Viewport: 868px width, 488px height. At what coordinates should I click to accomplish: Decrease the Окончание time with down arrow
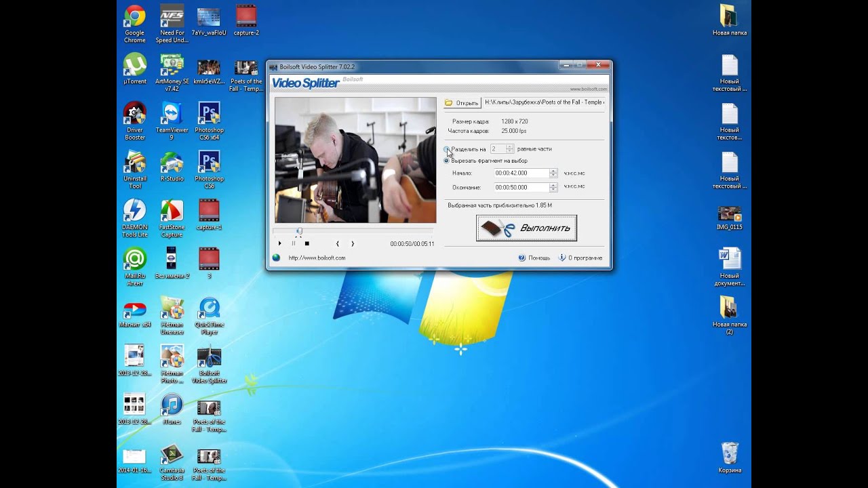pos(553,190)
